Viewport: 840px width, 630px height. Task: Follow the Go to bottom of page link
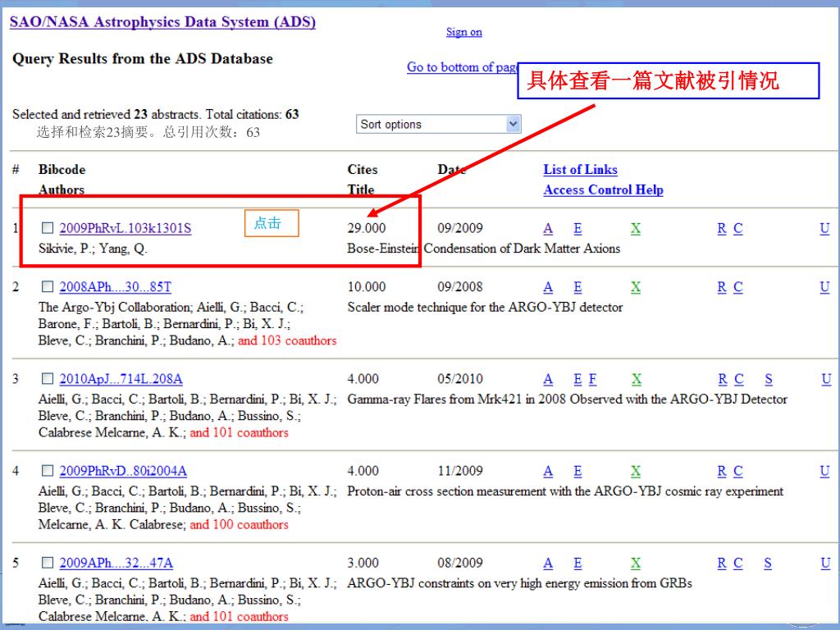click(x=462, y=67)
